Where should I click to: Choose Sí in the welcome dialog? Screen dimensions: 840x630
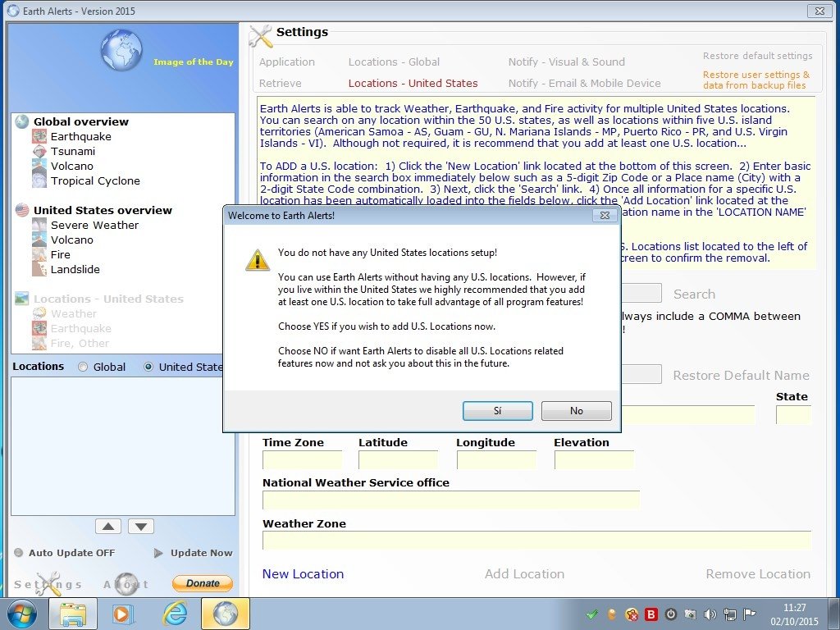click(x=498, y=411)
